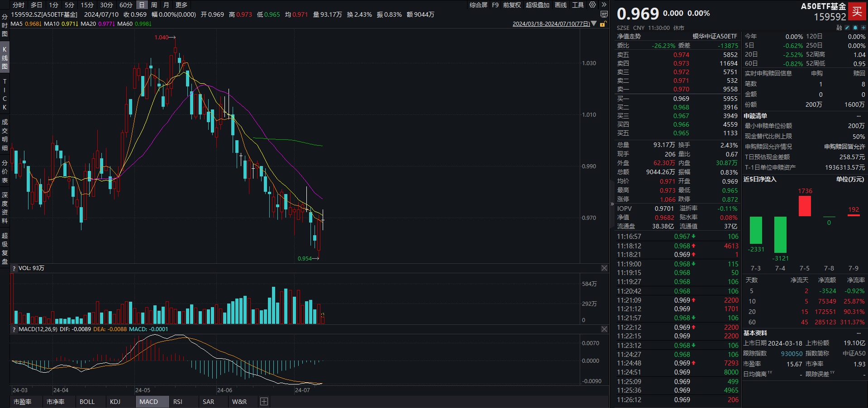The image size is (868, 408).
Task: Click the pencil note icon
Action: click(847, 28)
